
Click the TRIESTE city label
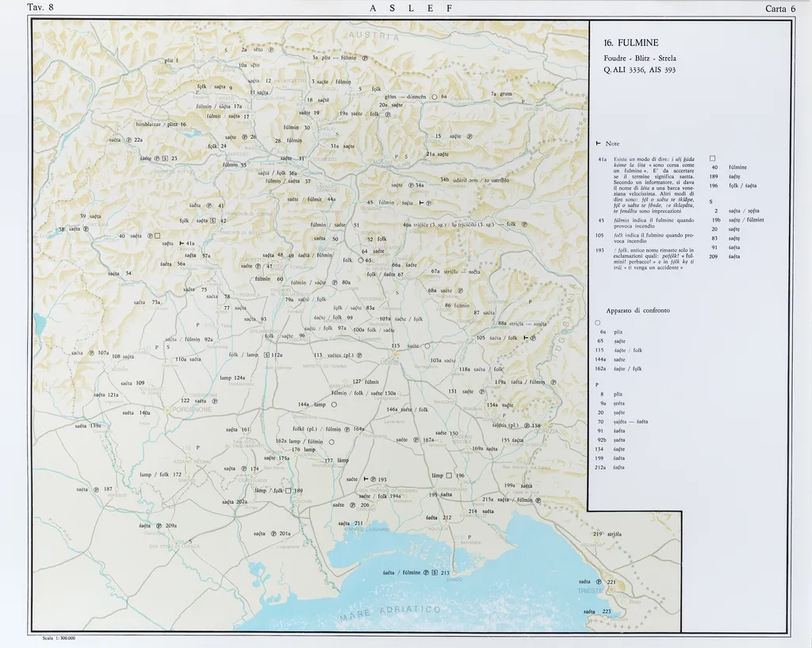(590, 592)
